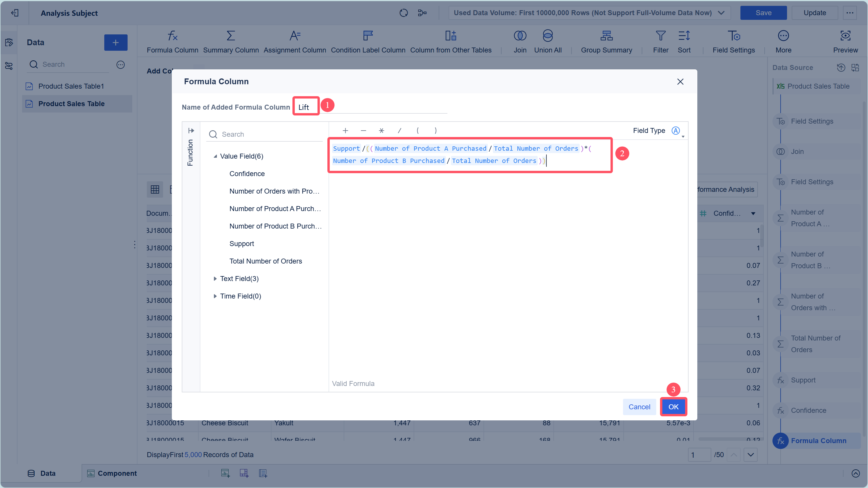Open the Join tool in toolbar
868x488 pixels.
(520, 36)
